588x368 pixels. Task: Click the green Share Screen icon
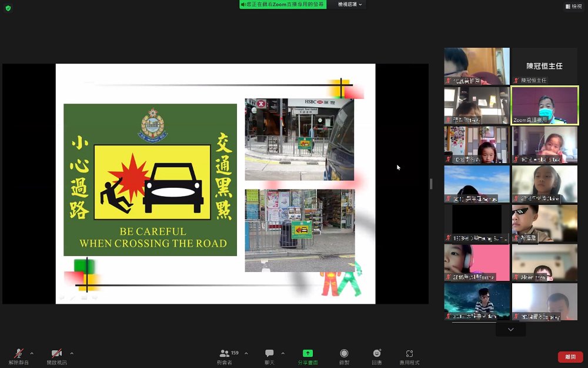pyautogui.click(x=308, y=353)
